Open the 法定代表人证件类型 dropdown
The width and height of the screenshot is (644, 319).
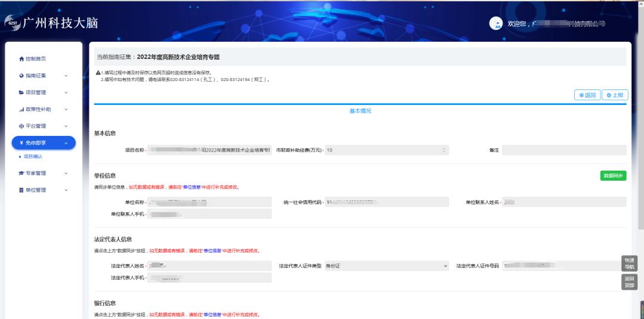(445, 265)
